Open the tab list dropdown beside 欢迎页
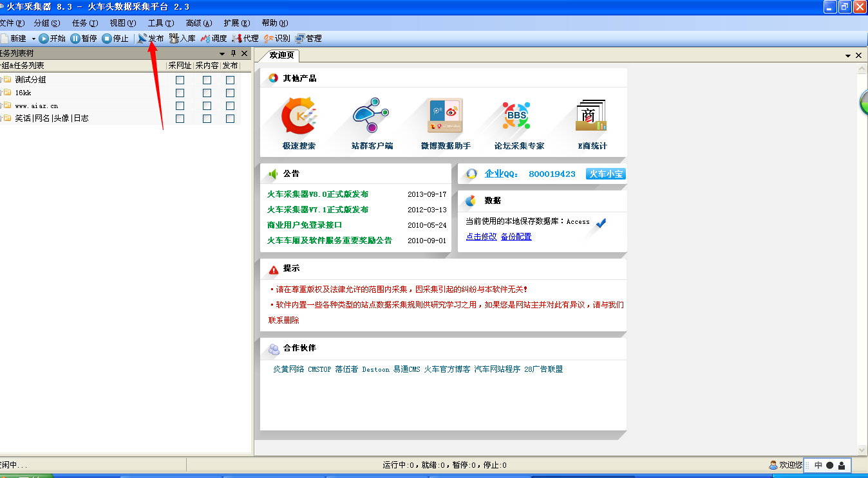 pos(849,56)
